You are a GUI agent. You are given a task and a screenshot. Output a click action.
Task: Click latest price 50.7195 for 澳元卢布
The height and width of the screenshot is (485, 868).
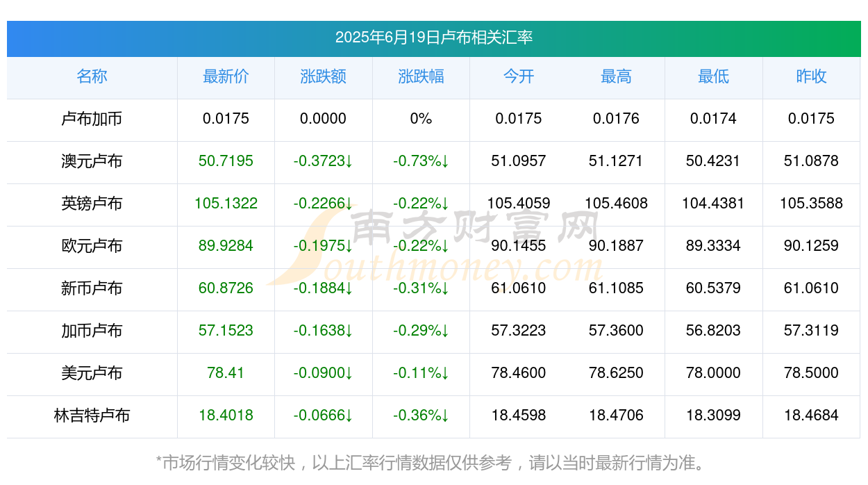[x=226, y=161]
